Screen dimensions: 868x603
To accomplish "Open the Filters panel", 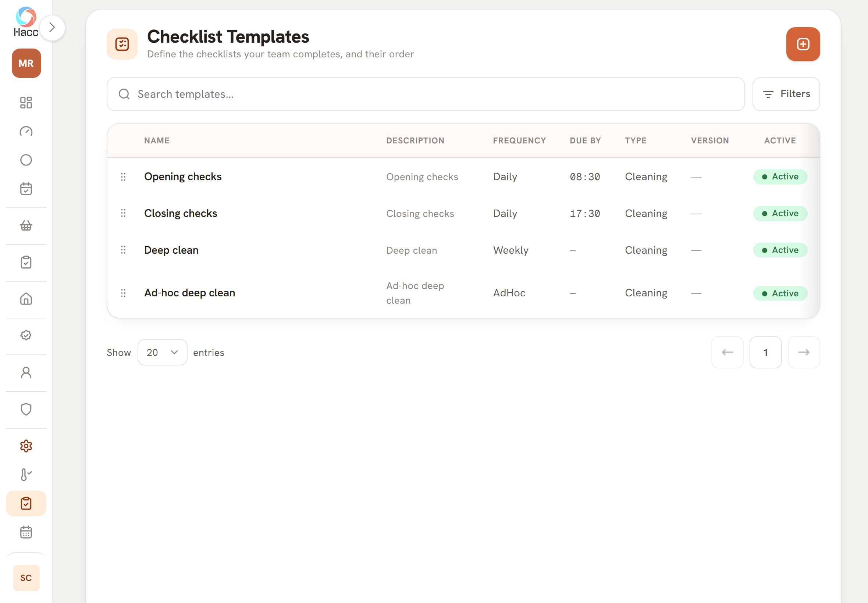I will [786, 94].
